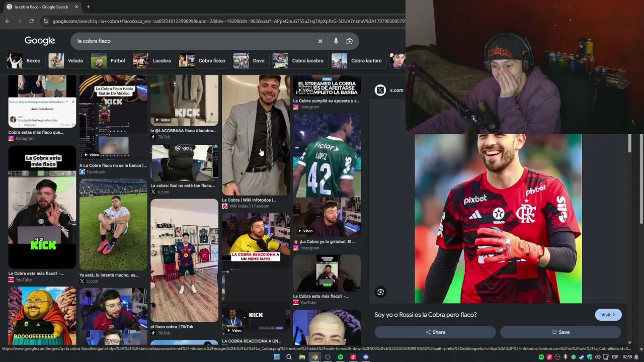644x362 pixels.
Task: Click the Share button
Action: click(435, 332)
